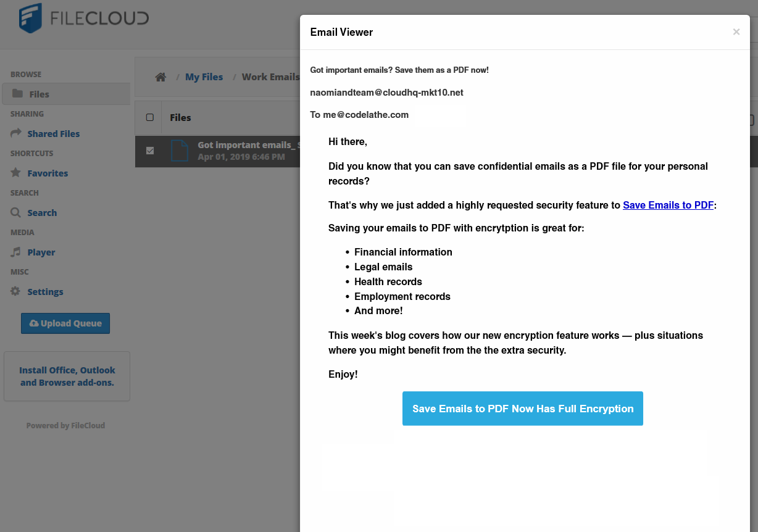The height and width of the screenshot is (532, 758).
Task: Click the Search magnifier icon
Action: (15, 212)
